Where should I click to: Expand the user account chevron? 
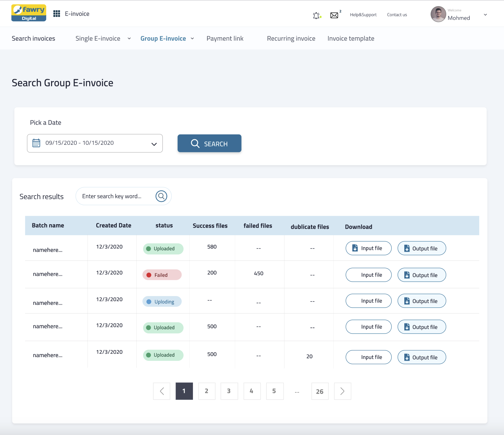(485, 15)
